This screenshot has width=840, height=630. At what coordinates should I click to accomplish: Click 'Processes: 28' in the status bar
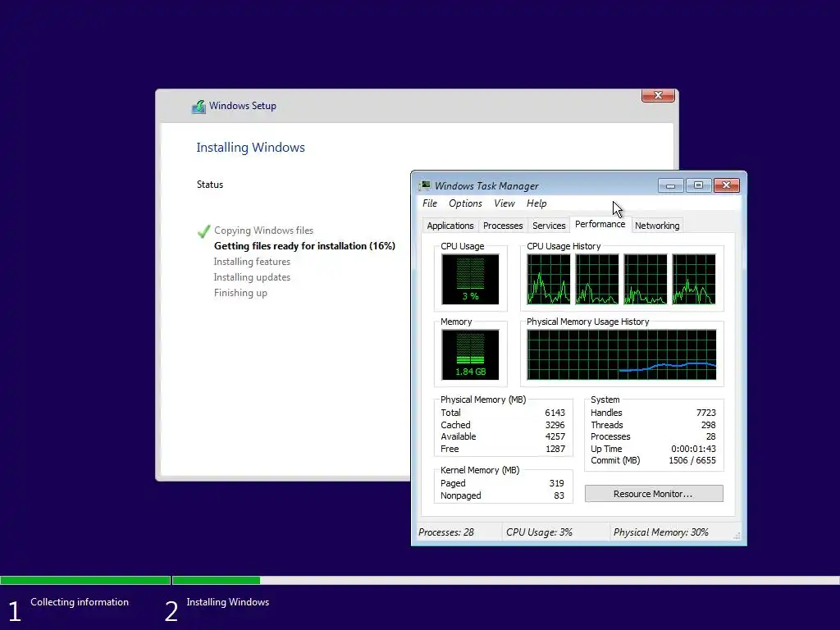[446, 532]
